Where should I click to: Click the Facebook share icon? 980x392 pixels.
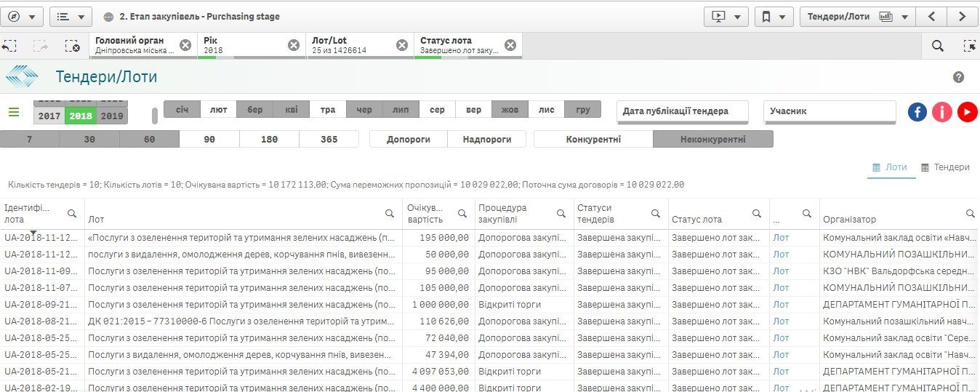coord(917,111)
